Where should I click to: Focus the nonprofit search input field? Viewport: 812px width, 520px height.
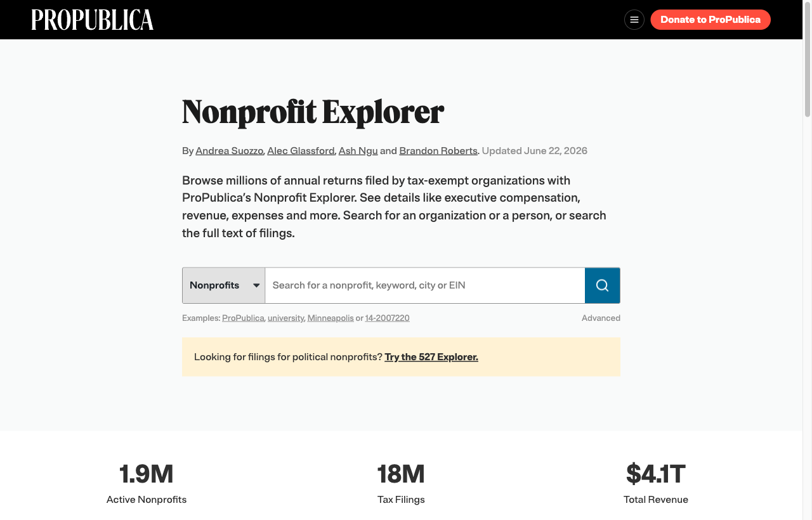tap(425, 285)
